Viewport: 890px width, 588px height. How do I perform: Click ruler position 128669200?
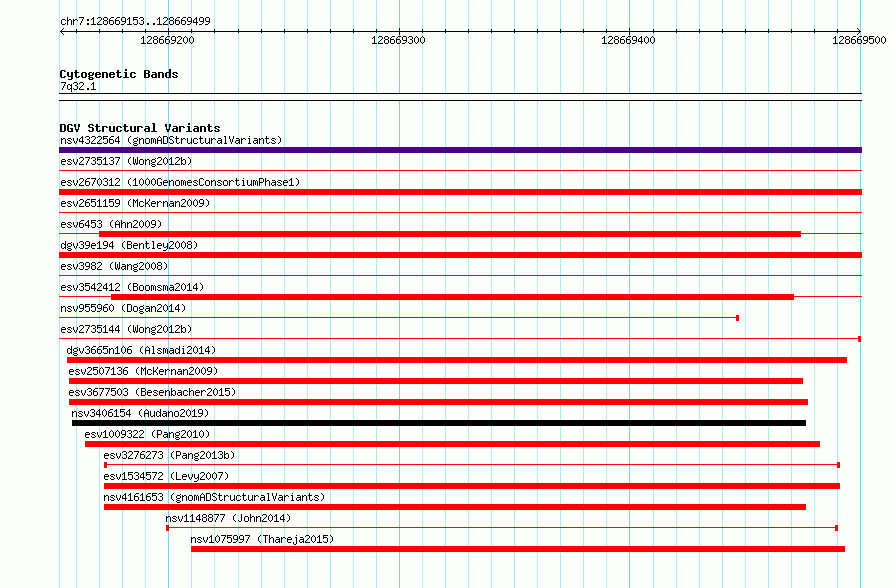pyautogui.click(x=167, y=40)
